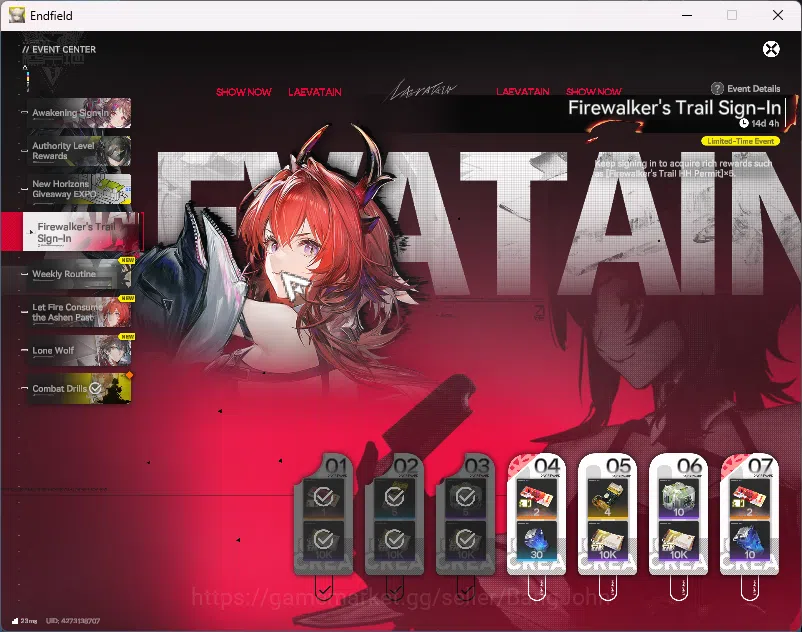Image resolution: width=802 pixels, height=632 pixels.
Task: Click the orange notification dot on Combat Drills
Action: [129, 375]
